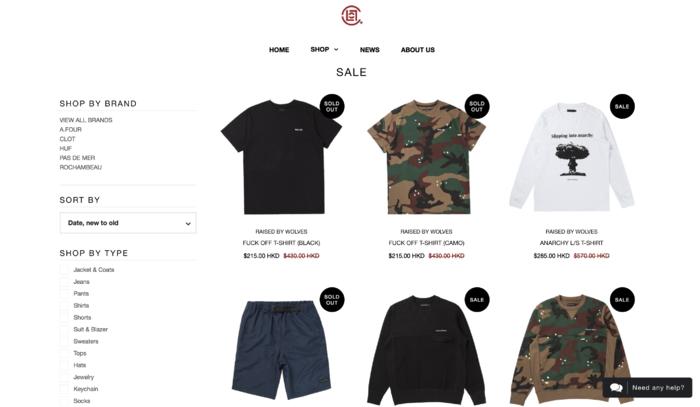Tick the Sweaters filter checkbox
This screenshot has width=700, height=407.
coord(64,341)
